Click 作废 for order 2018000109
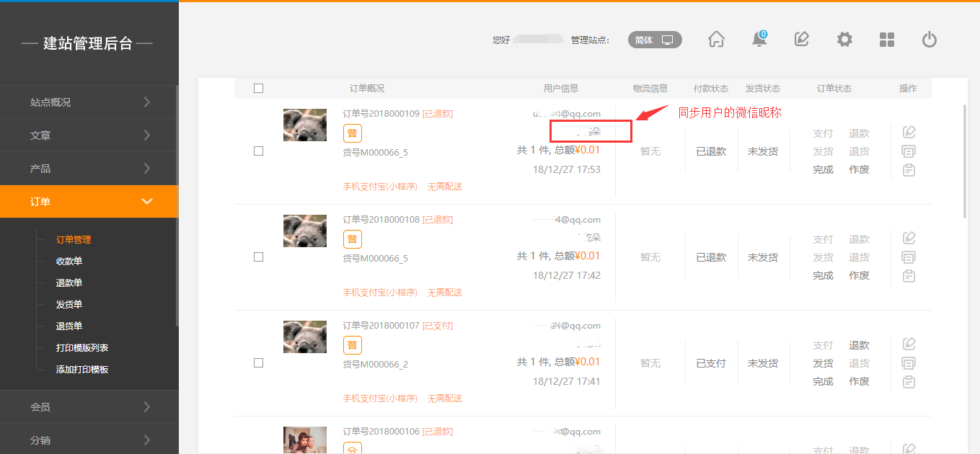This screenshot has width=980, height=454. [859, 170]
